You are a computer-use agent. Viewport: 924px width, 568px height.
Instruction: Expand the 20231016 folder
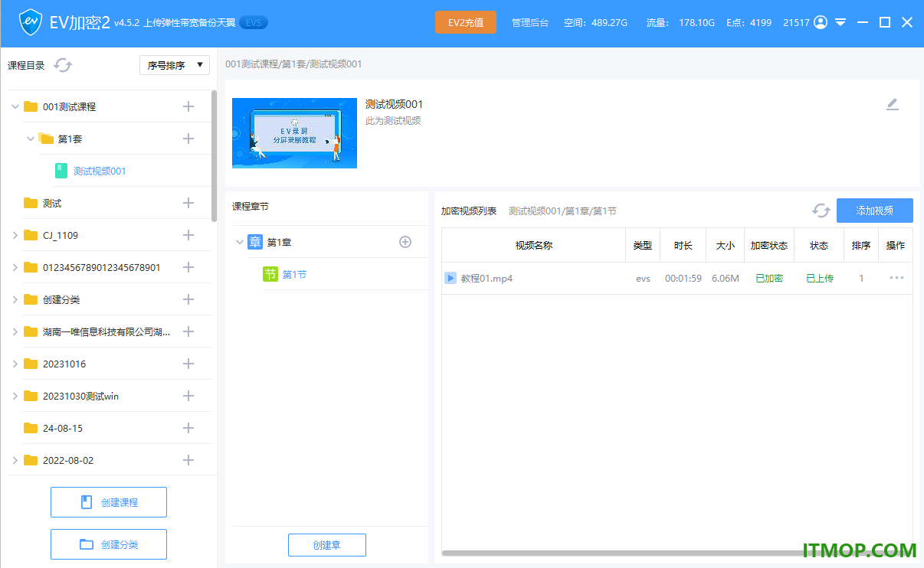[x=15, y=364]
